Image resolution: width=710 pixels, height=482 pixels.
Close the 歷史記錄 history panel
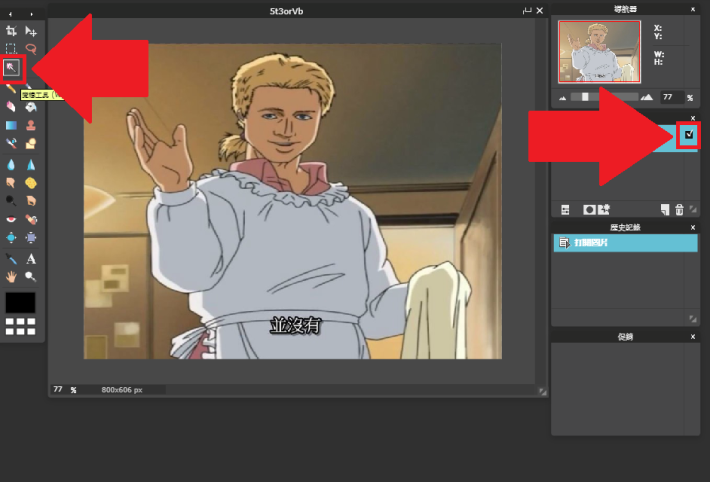point(693,227)
